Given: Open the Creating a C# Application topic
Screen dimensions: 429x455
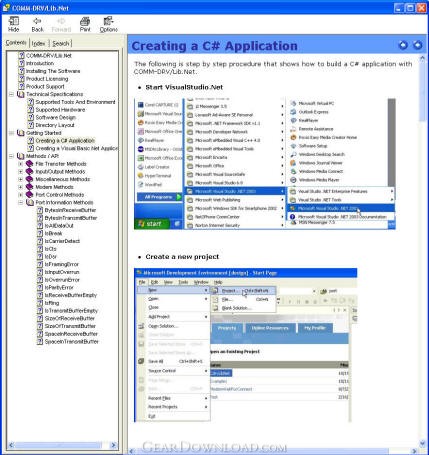Looking at the screenshot, I should 65,141.
